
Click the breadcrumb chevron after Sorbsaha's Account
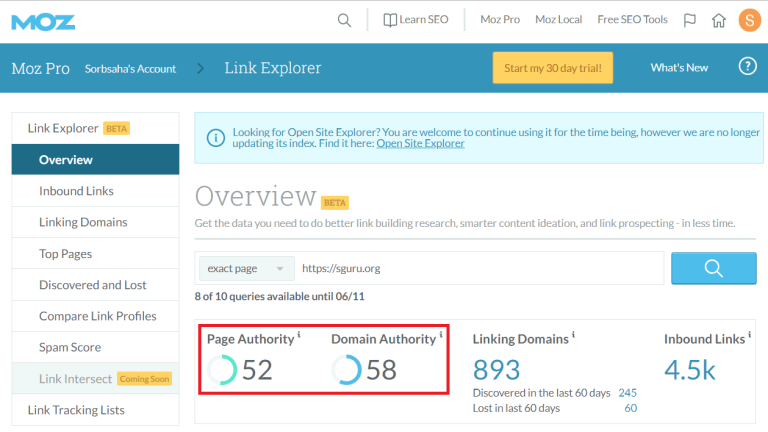(x=200, y=68)
